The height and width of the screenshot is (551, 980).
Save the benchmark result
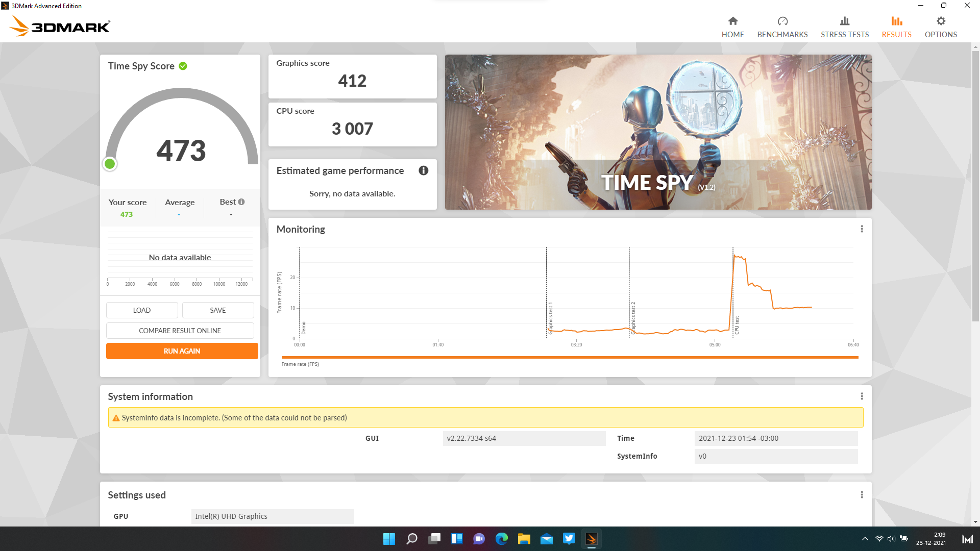[217, 310]
